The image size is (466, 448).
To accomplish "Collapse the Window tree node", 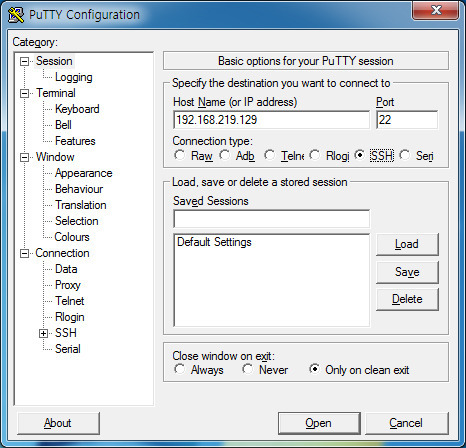I will click(x=24, y=157).
